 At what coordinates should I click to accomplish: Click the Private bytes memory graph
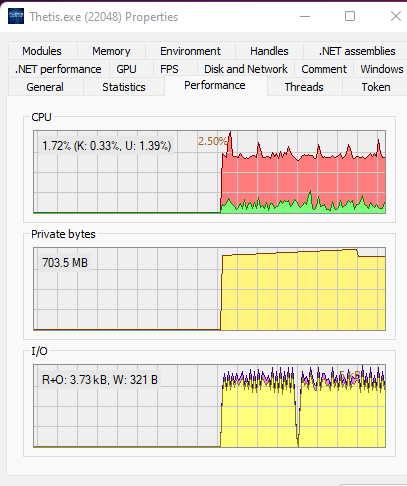[210, 289]
